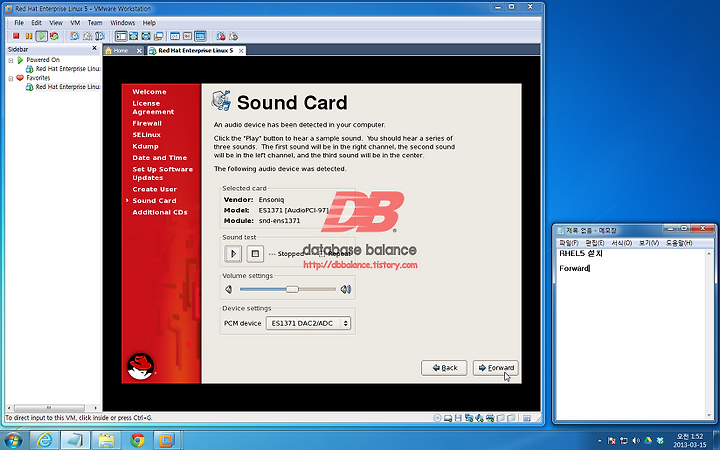Click the grey replay toolbar icon
The width and height of the screenshot is (720, 450).
coord(233,36)
